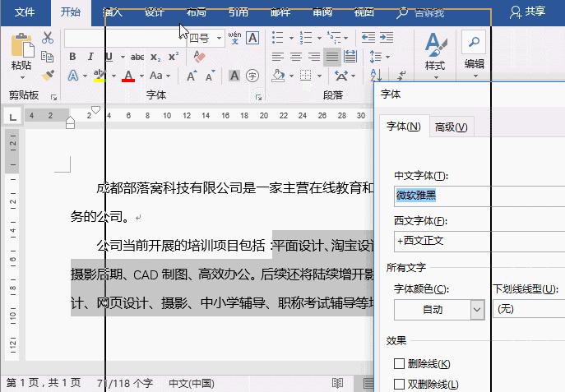Open the change case Aa dropdown

[160, 76]
